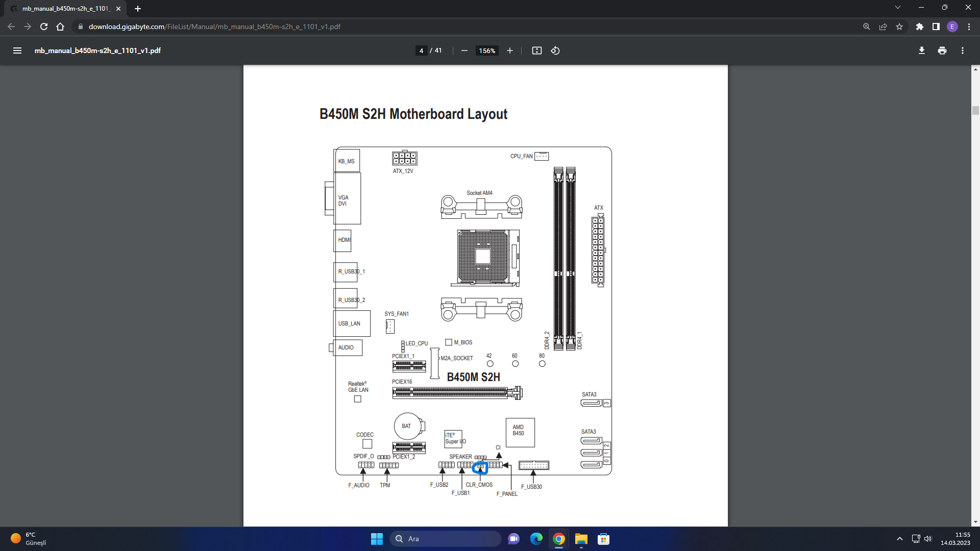Click the B450M S2H Motherboard Layout heading

point(413,114)
